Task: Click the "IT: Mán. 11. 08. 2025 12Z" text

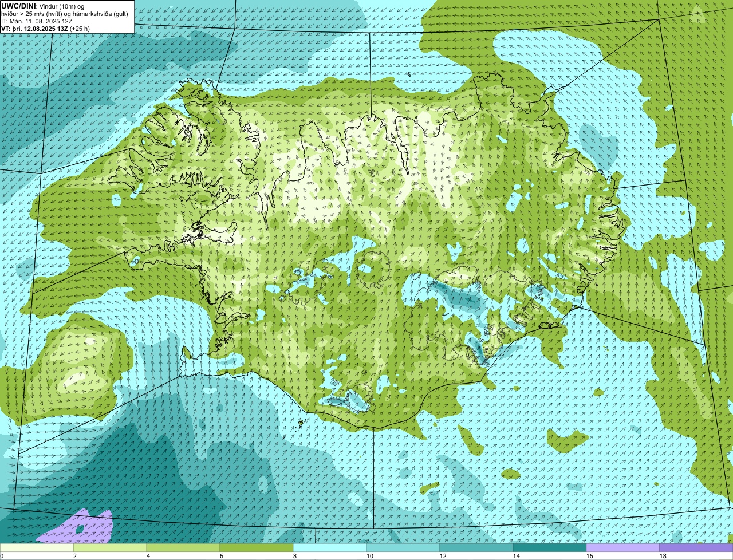Action: tap(37, 21)
